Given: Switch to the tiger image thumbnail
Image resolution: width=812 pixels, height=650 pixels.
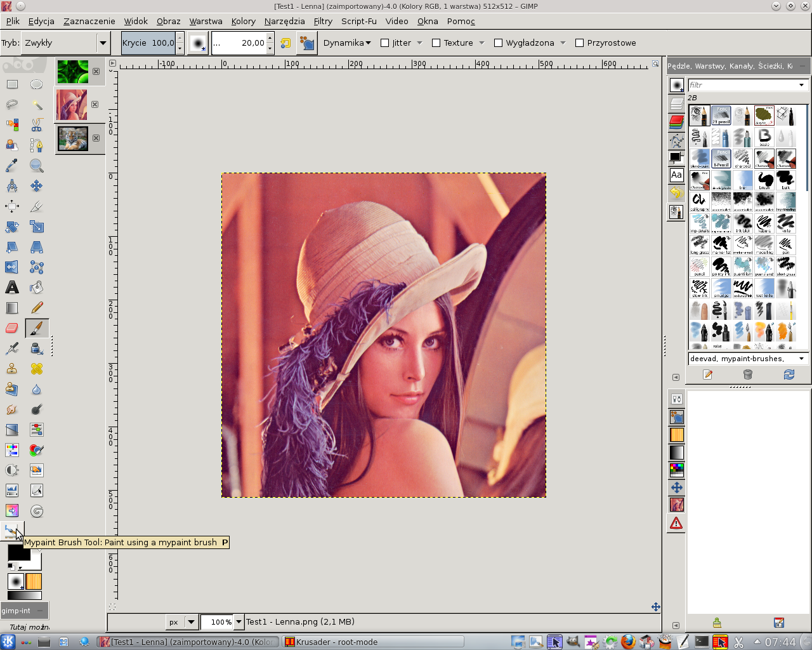Looking at the screenshot, I should click(73, 138).
